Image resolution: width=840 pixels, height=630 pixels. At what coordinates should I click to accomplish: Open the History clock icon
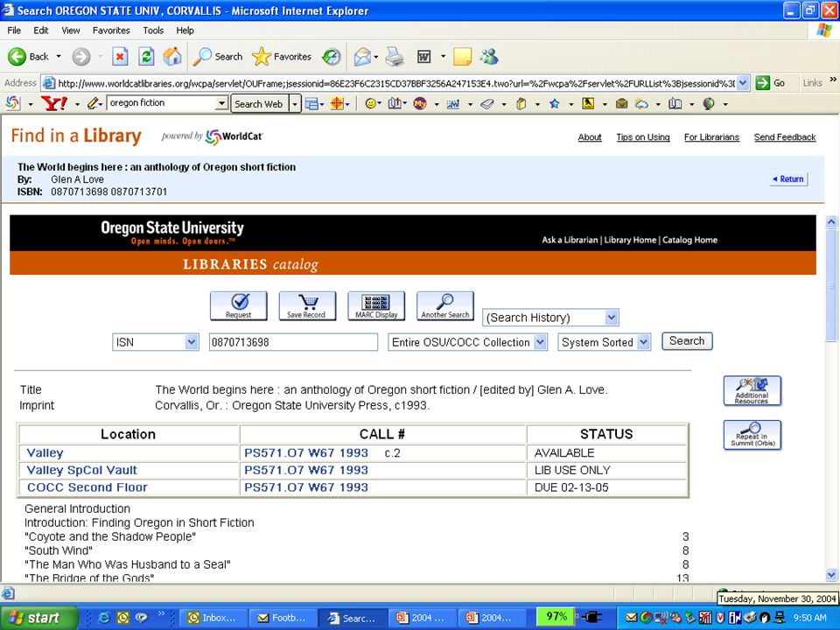click(x=332, y=56)
